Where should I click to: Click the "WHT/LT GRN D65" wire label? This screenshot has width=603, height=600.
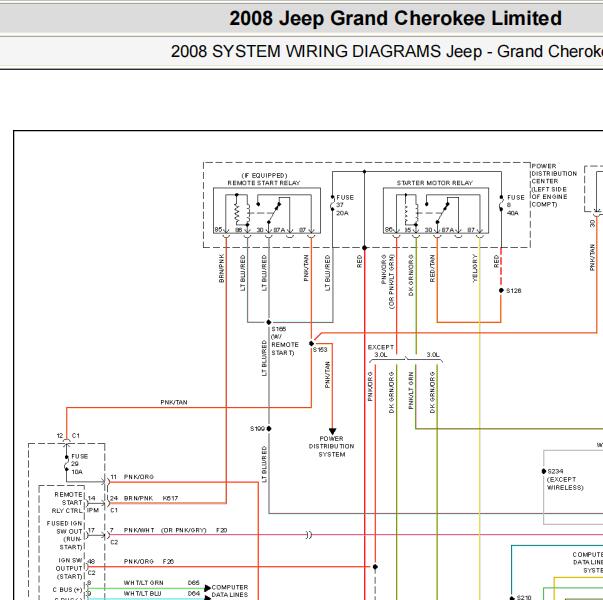(x=162, y=583)
